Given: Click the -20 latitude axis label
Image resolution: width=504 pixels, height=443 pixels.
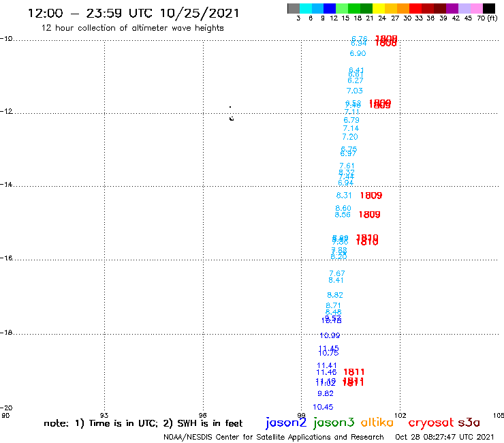Looking at the screenshot, I should click(6, 408).
